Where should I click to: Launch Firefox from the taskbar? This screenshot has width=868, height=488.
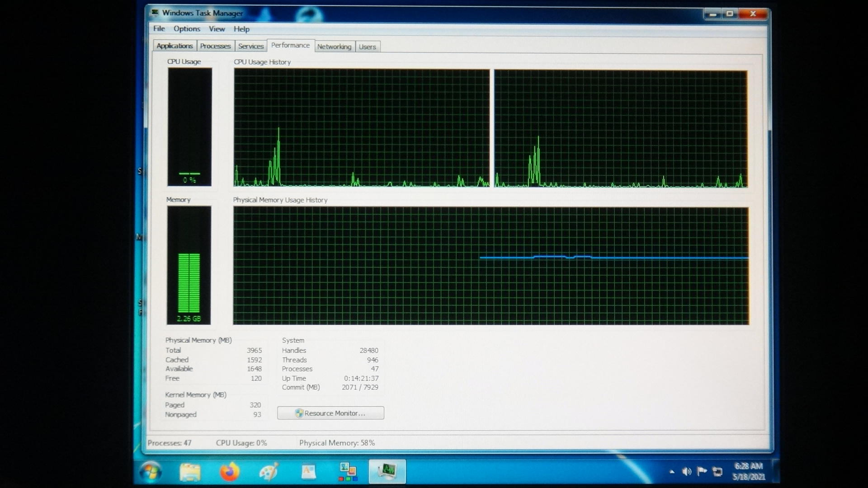point(230,472)
